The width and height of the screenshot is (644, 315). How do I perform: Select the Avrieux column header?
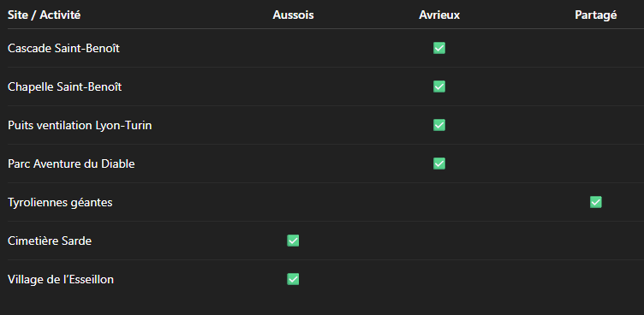[x=439, y=15]
